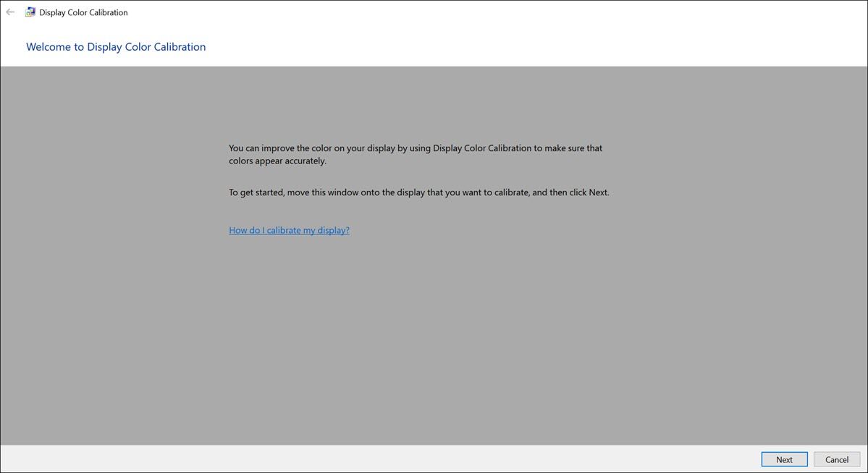The image size is (868, 473).
Task: Advance to the next calibration step
Action: [784, 459]
